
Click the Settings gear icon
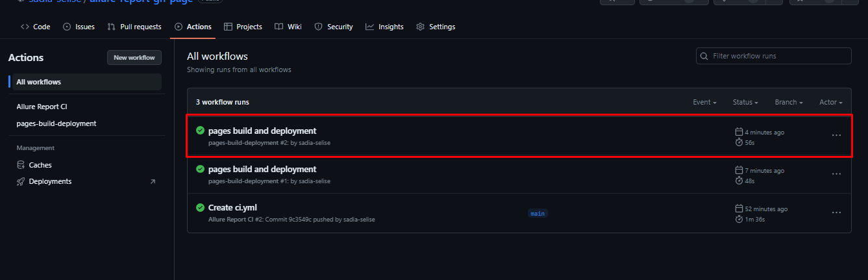pos(420,27)
